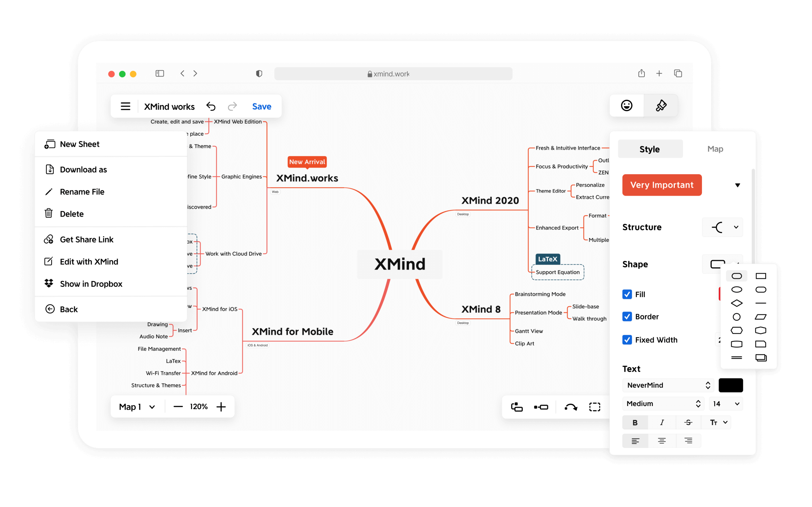Screen dimensions: 812x507
Task: Open the font size 14 dropdown
Action: point(726,403)
